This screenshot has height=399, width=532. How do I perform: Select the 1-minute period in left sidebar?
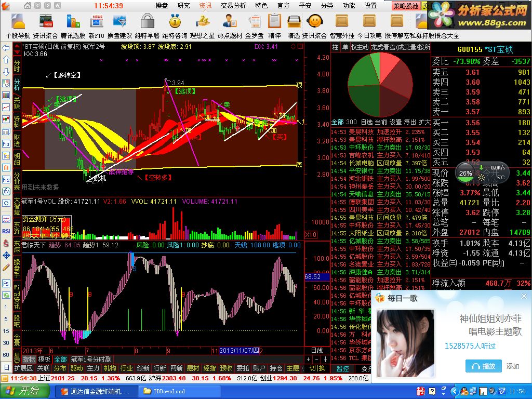pos(6,307)
